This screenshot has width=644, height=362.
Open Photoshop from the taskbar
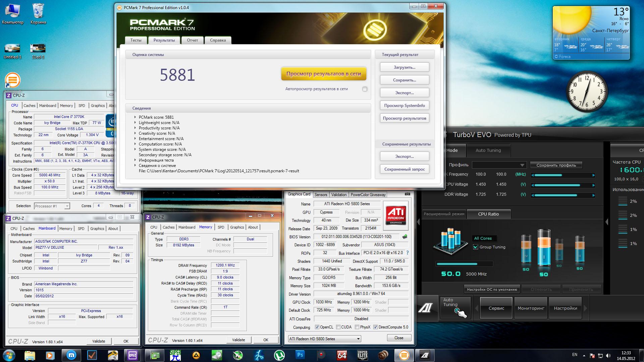tap(300, 355)
